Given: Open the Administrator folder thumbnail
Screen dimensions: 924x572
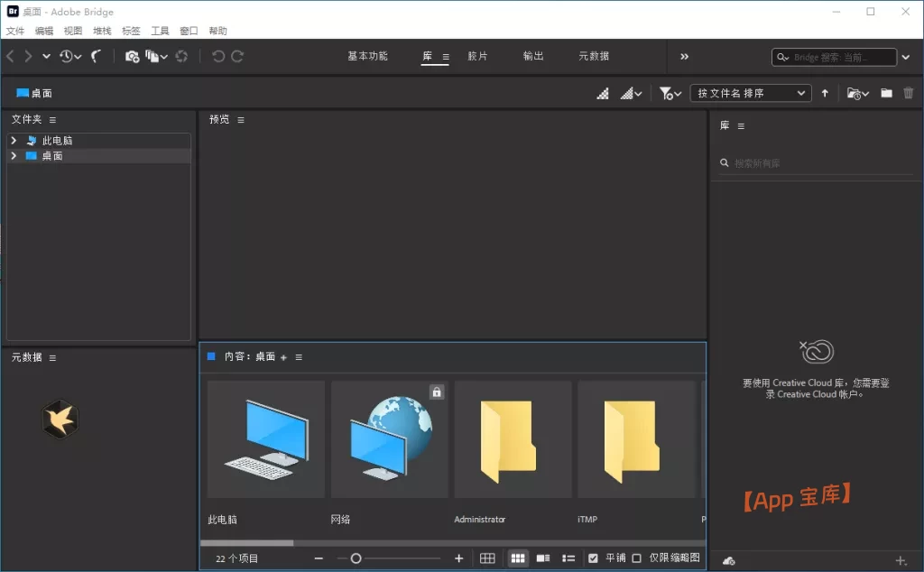Looking at the screenshot, I should tap(513, 439).
